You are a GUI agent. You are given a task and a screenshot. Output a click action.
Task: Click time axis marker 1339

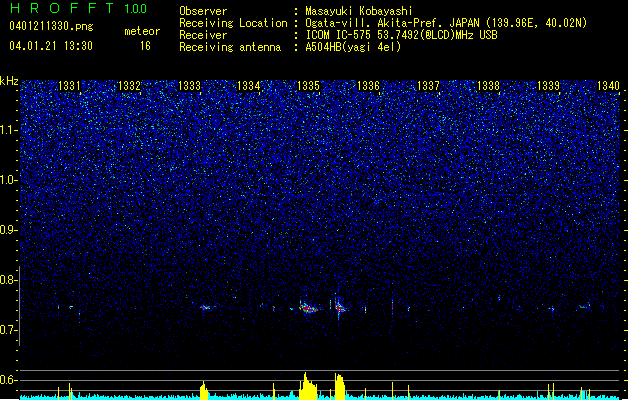(548, 86)
